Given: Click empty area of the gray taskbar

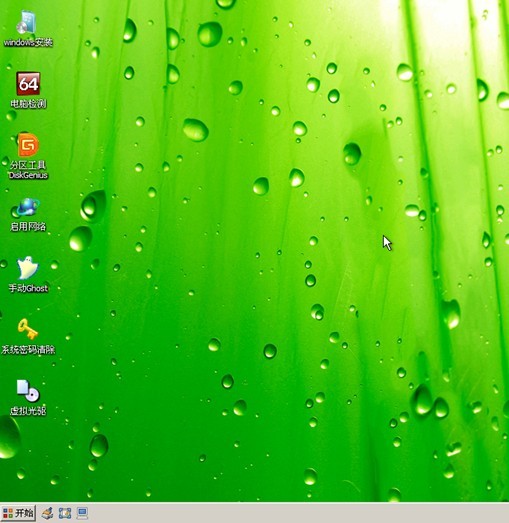Looking at the screenshot, I should 300,513.
